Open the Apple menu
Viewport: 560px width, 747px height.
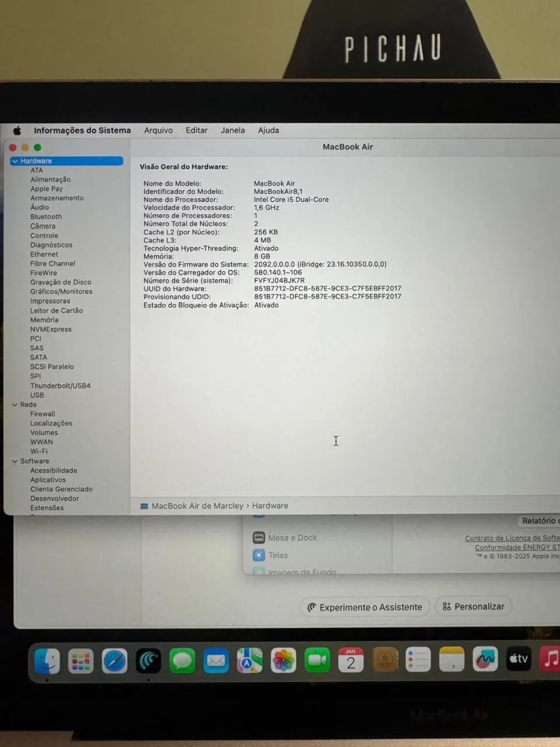[x=17, y=131]
